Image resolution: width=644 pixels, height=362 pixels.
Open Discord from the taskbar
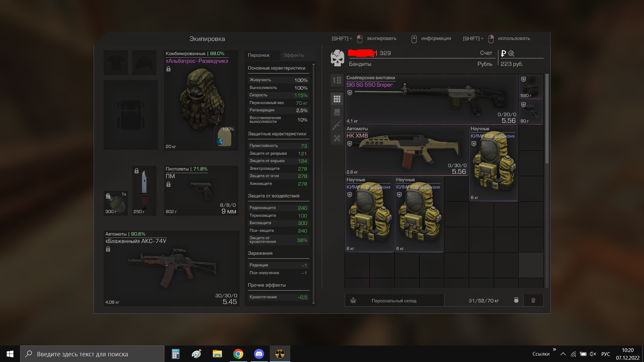click(259, 354)
